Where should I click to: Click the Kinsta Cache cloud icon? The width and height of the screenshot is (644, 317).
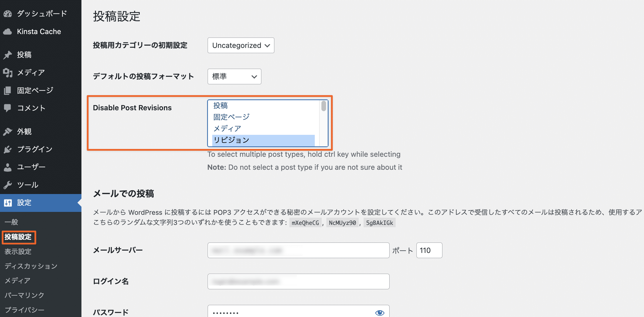point(8,31)
